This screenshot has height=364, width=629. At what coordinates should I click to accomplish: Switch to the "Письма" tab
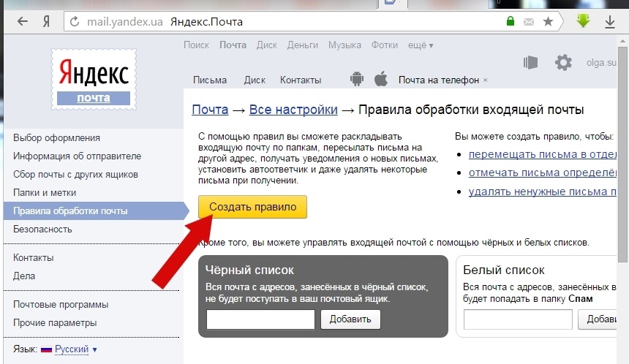tap(210, 80)
